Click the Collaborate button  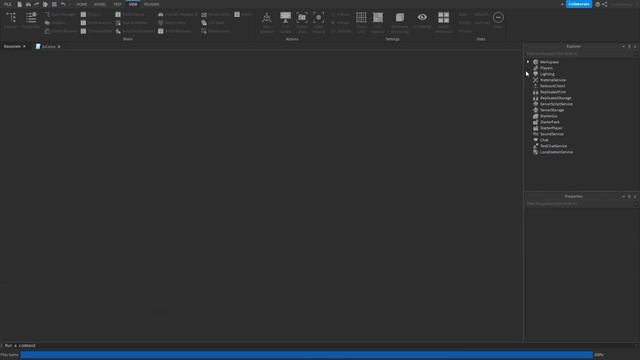[579, 4]
